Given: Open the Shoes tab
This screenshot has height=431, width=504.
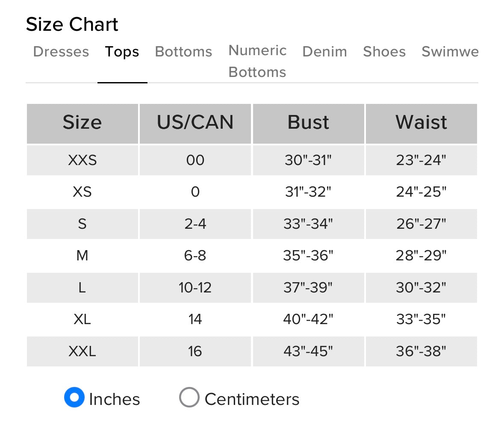Looking at the screenshot, I should [384, 51].
